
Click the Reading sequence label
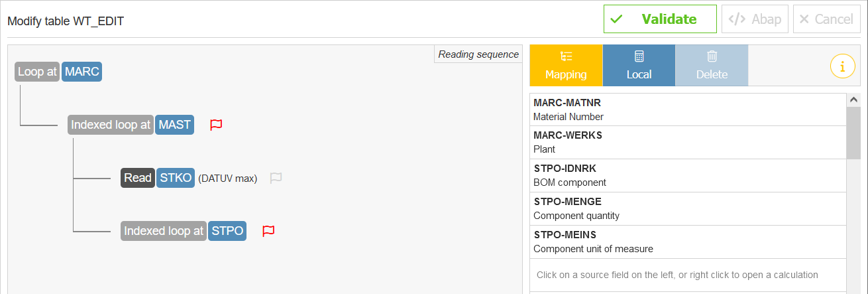pyautogui.click(x=478, y=54)
